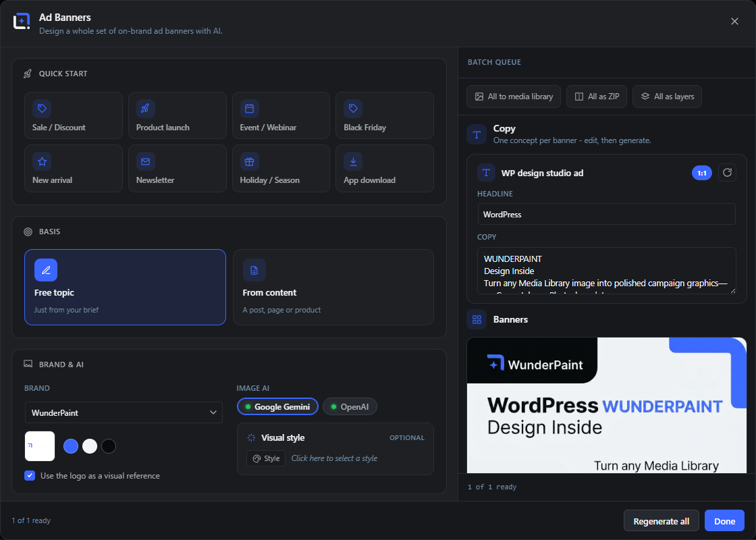Click the Banners grid icon
Image resolution: width=756 pixels, height=540 pixels.
[x=477, y=320]
